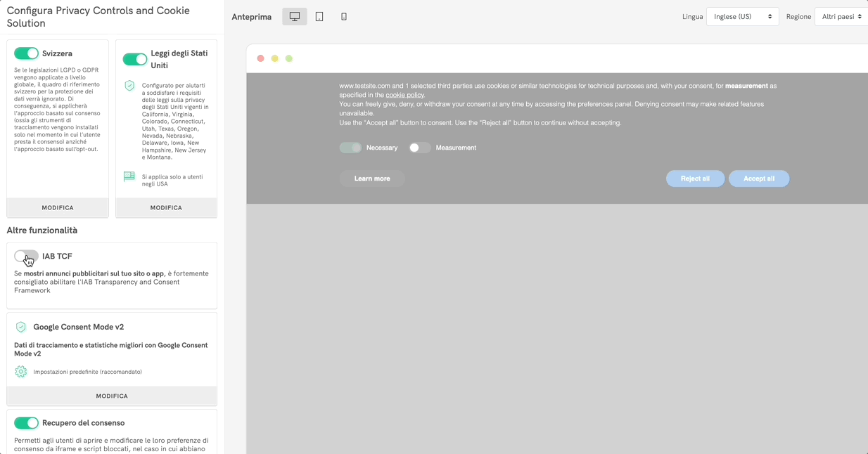Screen dimensions: 868x454
Task: Switch to tablet preview icon
Action: tap(319, 17)
